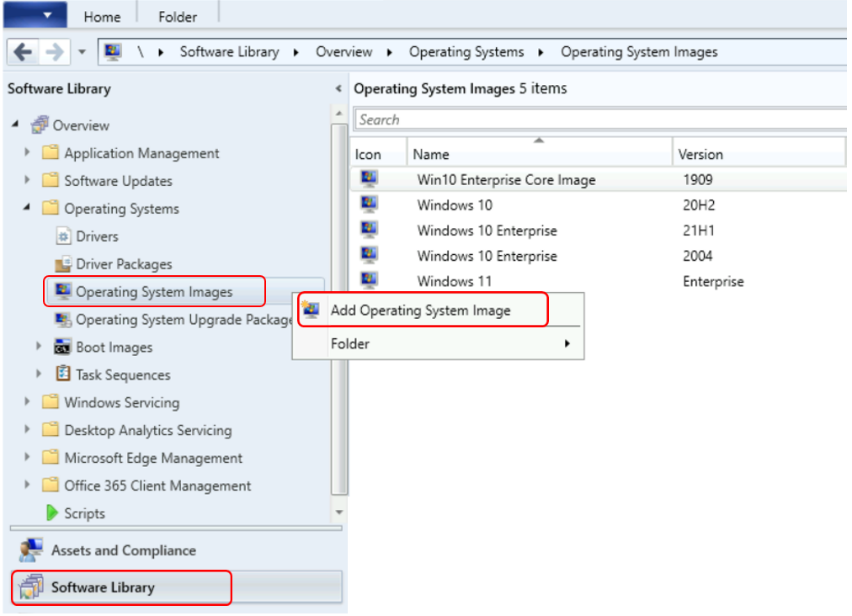Select Operating Systems in the breadcrumb path

[x=466, y=51]
